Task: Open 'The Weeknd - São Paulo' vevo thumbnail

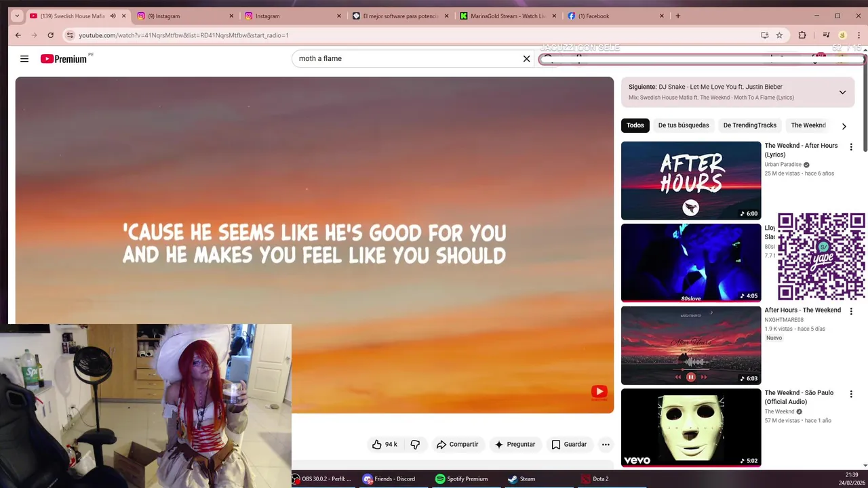Action: (691, 428)
